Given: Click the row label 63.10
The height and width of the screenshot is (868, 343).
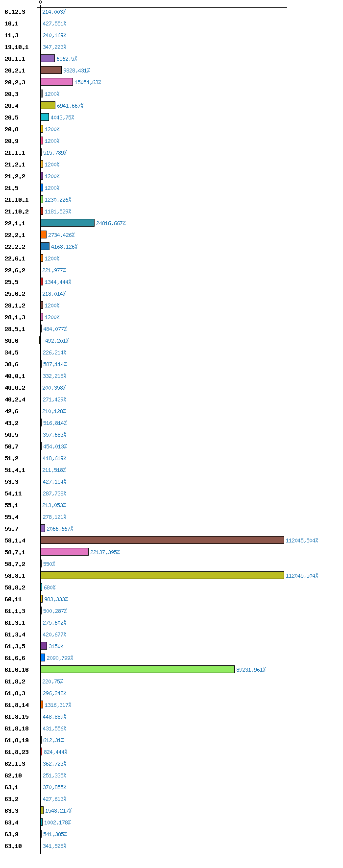Looking at the screenshot, I should coord(13,846).
